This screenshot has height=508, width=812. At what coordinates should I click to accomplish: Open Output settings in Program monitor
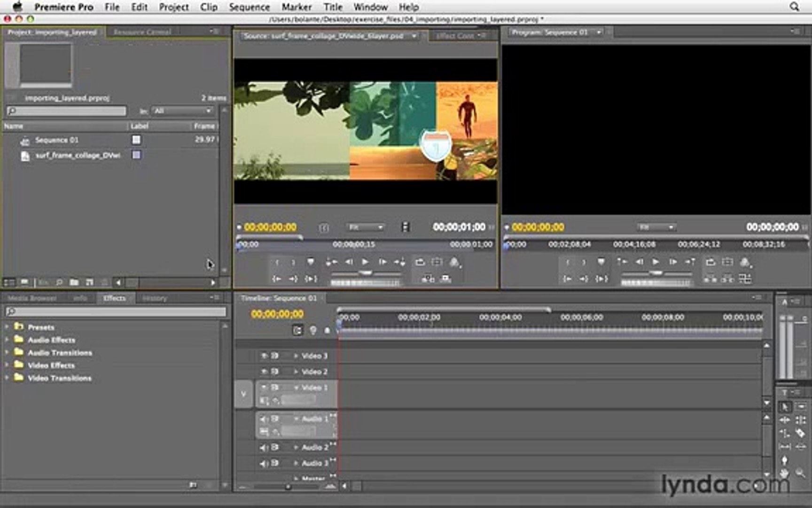745,262
